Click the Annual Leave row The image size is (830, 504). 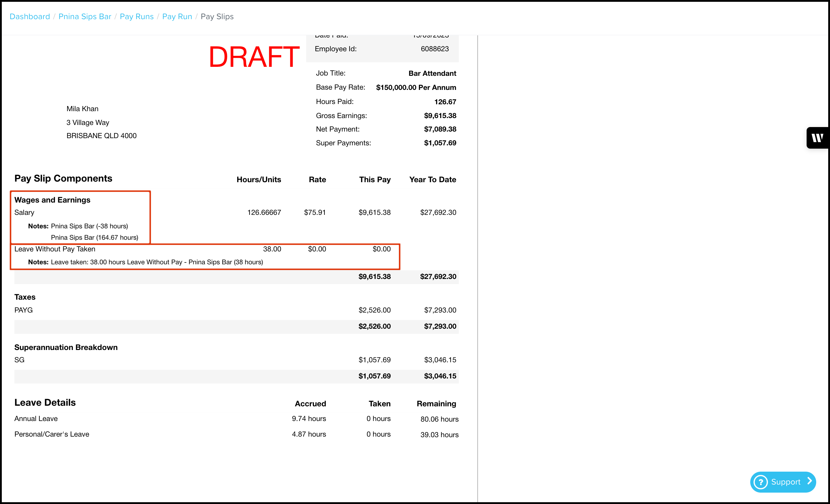(36, 419)
